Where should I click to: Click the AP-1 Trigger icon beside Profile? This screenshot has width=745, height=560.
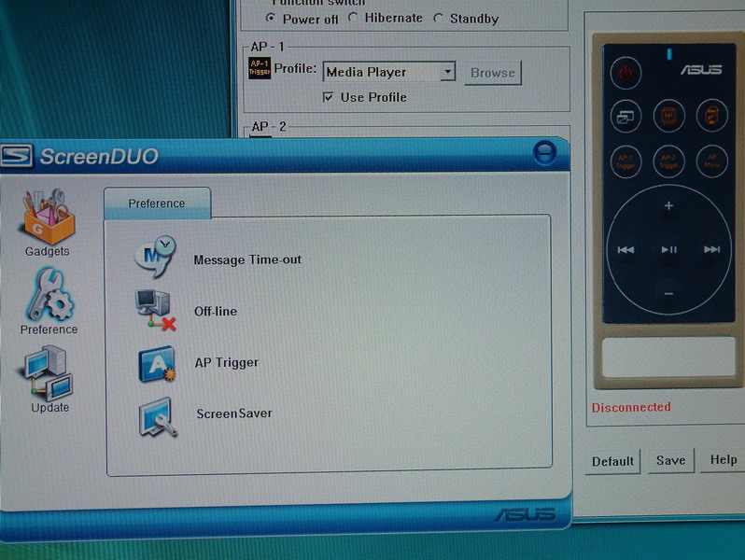(x=260, y=68)
